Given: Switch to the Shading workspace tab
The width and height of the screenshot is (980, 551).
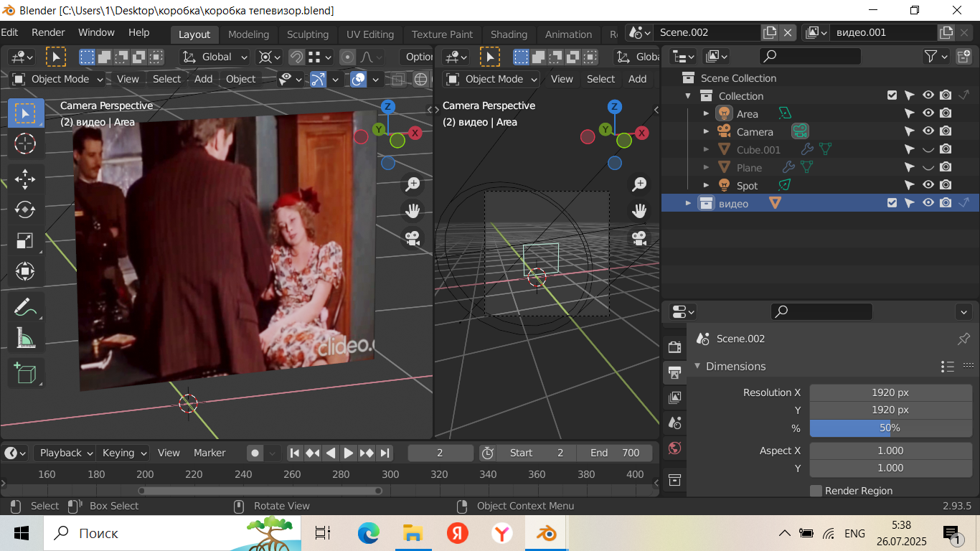Looking at the screenshot, I should pyautogui.click(x=509, y=34).
